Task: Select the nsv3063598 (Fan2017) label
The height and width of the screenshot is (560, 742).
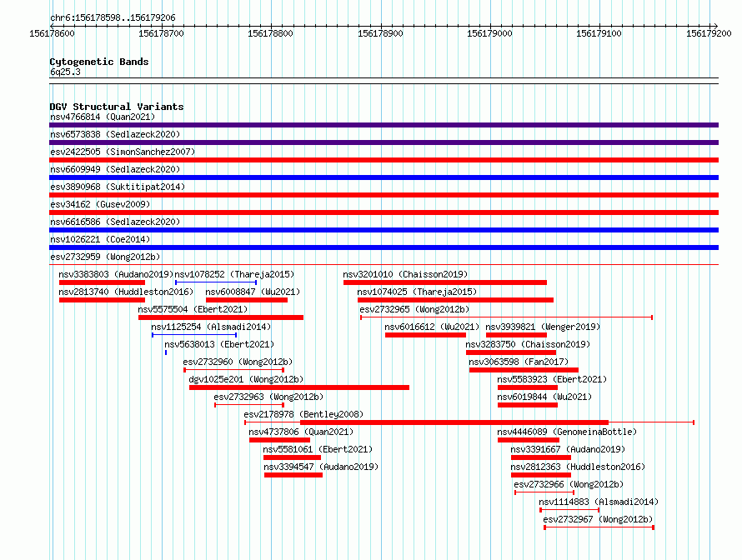Action: (519, 362)
